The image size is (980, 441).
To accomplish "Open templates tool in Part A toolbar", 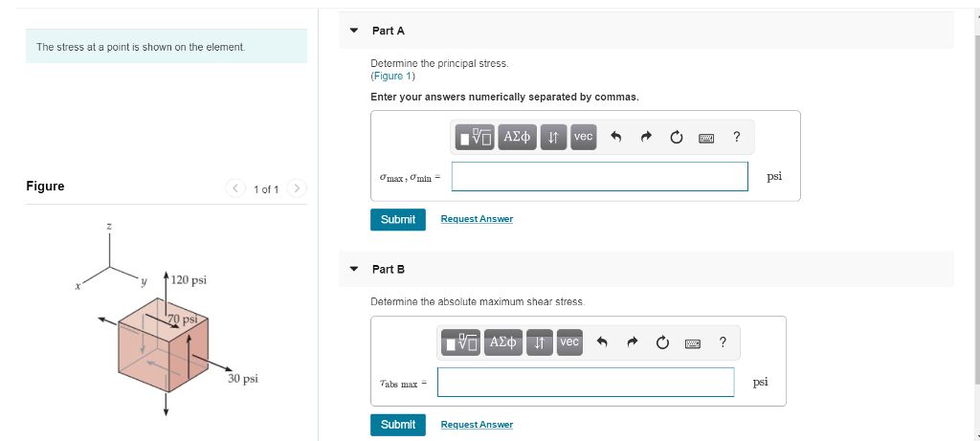I will [475, 137].
